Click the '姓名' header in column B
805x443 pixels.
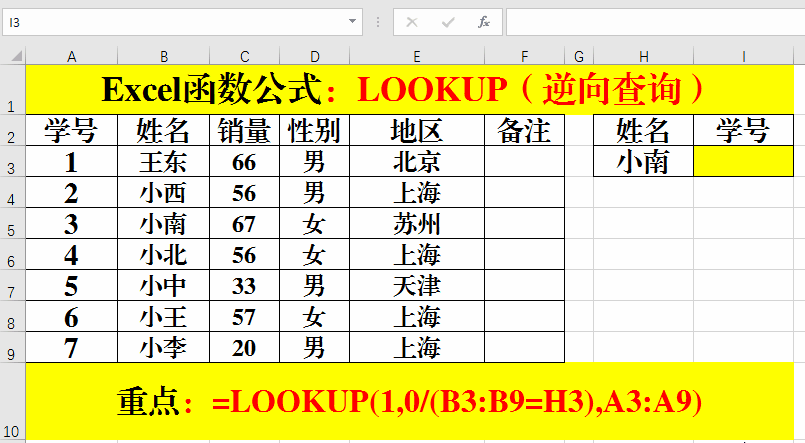tap(163, 130)
